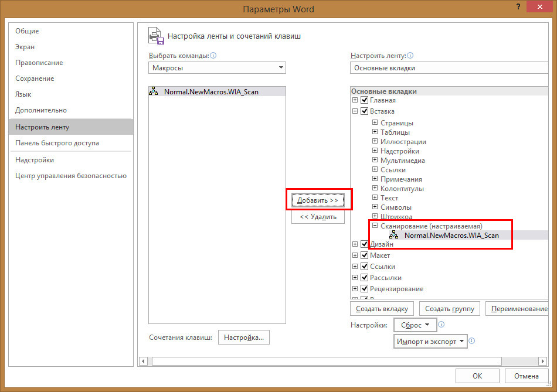
Task: Click info icon next to Выбрать команды
Action: pyautogui.click(x=213, y=56)
